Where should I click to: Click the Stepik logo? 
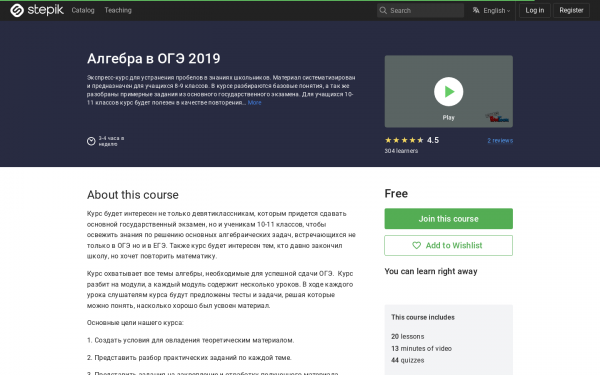(x=37, y=10)
